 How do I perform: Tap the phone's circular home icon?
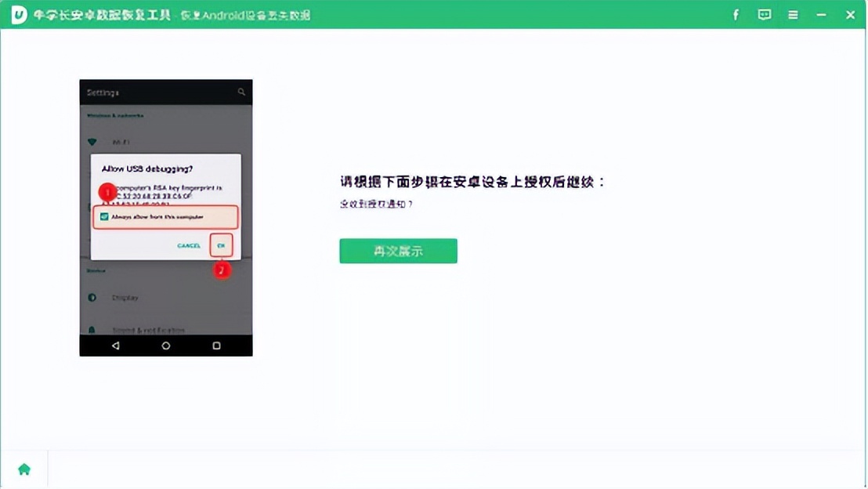[166, 346]
